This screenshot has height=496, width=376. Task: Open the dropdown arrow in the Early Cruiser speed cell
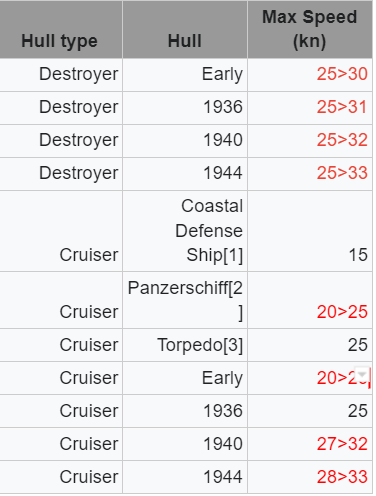point(362,373)
